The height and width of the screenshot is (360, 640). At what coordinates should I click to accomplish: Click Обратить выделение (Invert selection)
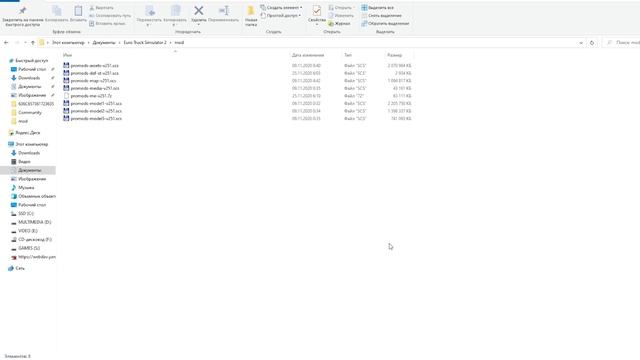tap(385, 24)
